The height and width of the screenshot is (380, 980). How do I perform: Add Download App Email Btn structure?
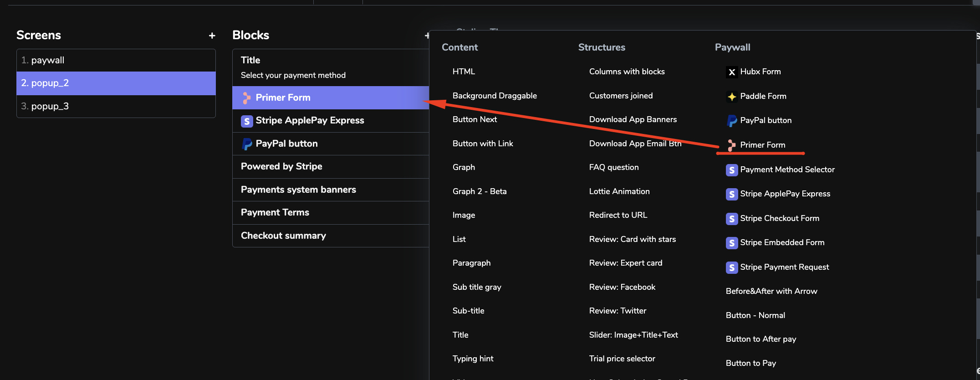(635, 144)
